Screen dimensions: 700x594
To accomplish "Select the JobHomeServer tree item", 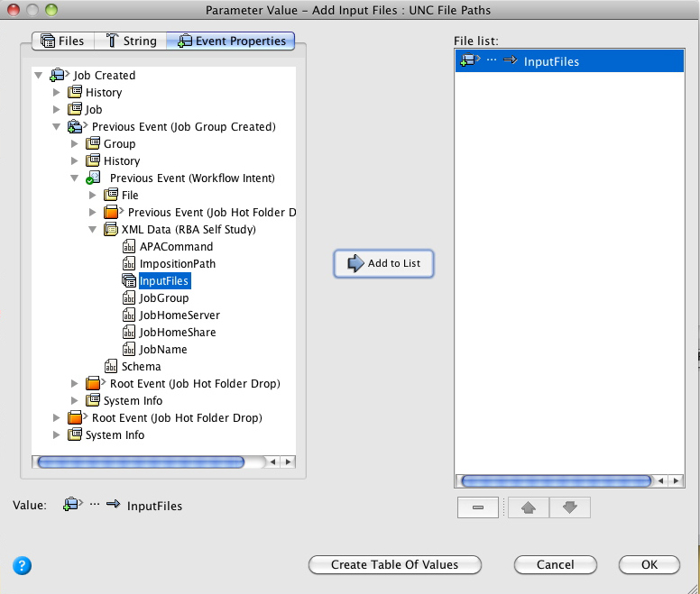I will 180,315.
